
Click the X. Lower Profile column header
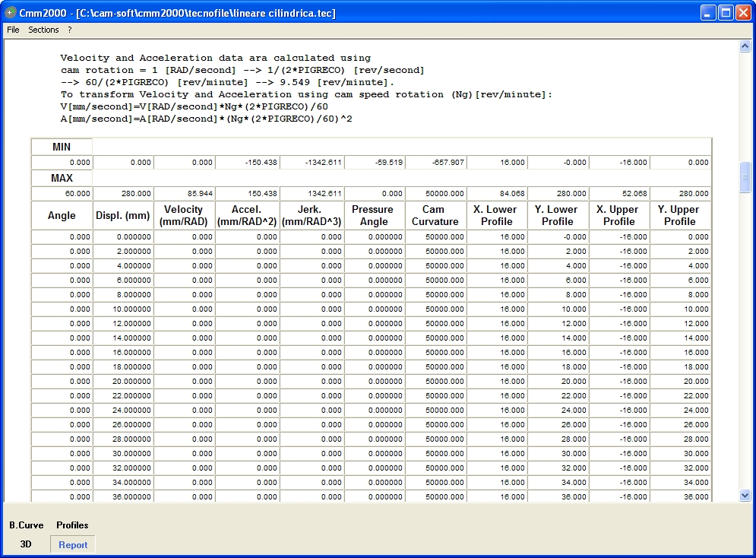[x=497, y=215]
